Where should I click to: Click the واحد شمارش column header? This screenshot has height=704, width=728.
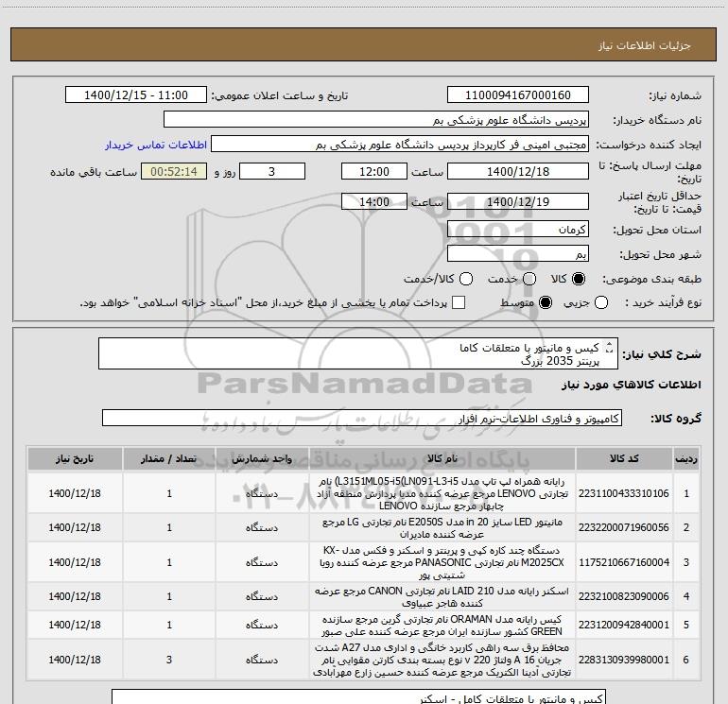(x=262, y=458)
